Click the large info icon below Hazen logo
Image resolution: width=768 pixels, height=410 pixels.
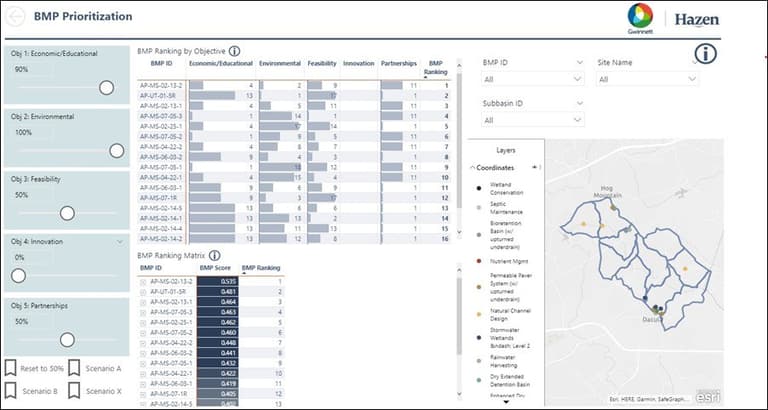(x=706, y=53)
